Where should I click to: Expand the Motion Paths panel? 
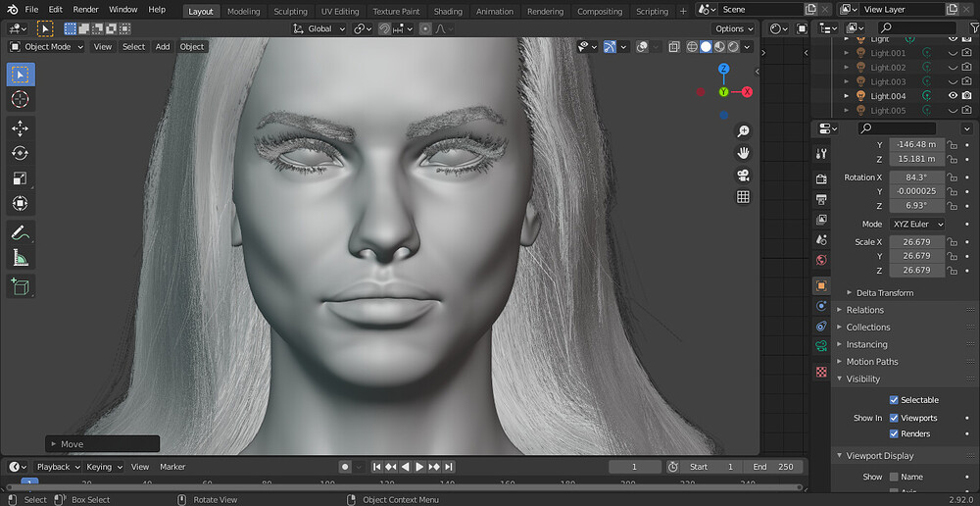(871, 362)
